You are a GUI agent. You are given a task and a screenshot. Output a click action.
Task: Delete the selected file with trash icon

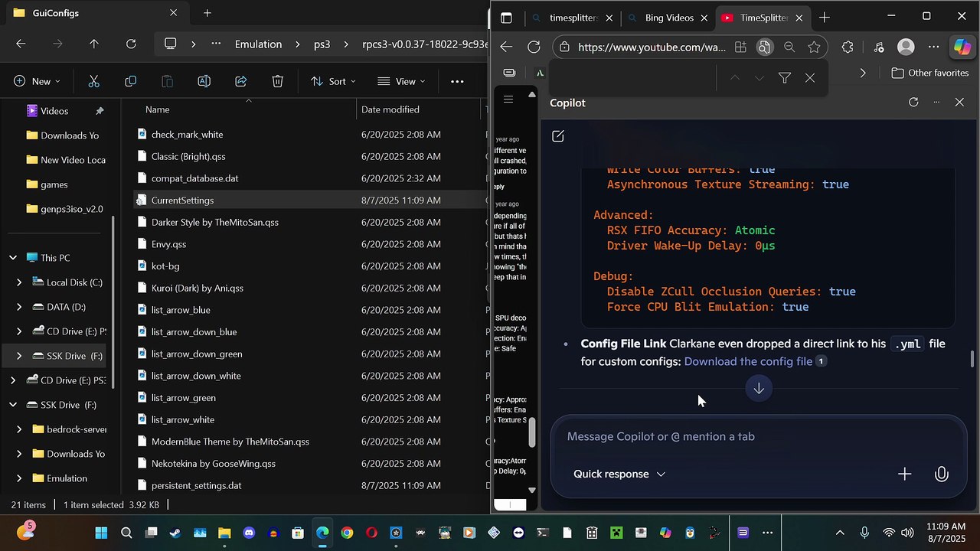coord(278,81)
